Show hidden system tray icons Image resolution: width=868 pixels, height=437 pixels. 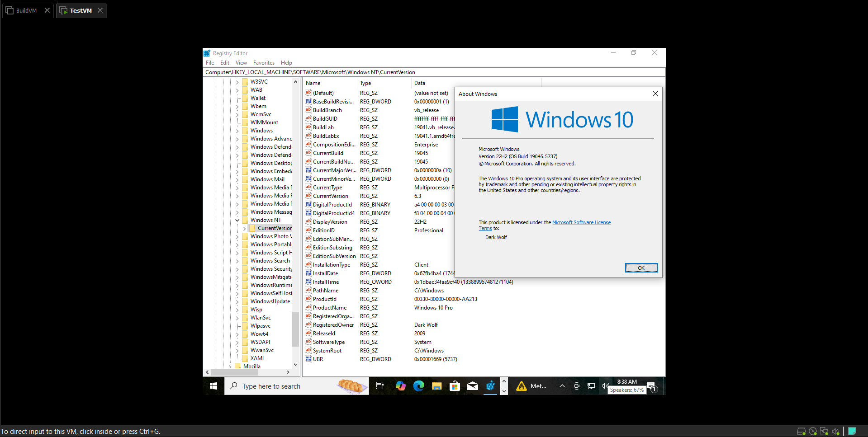pos(562,386)
